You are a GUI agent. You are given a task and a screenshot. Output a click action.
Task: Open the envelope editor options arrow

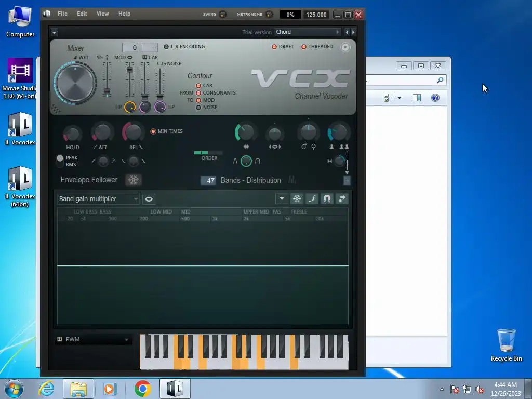282,199
